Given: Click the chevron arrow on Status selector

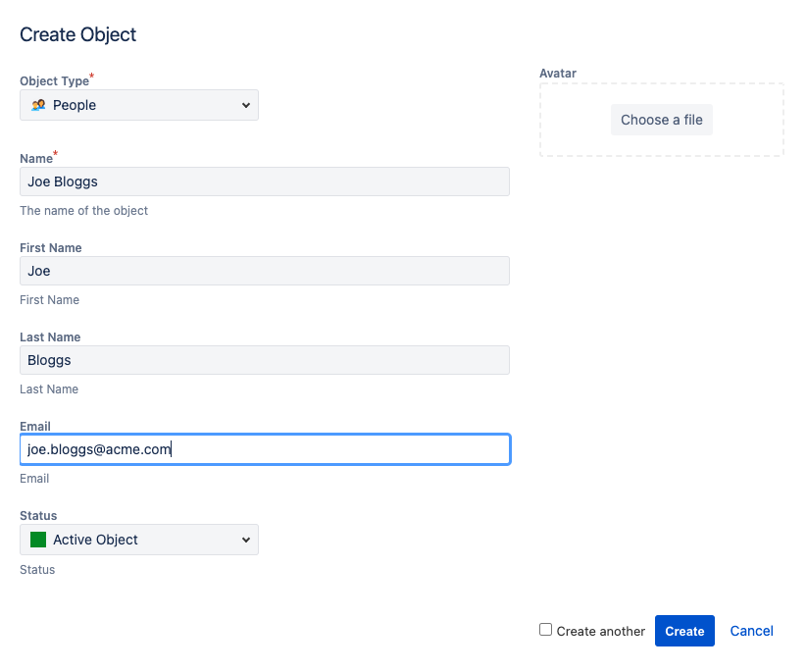Looking at the screenshot, I should point(245,540).
